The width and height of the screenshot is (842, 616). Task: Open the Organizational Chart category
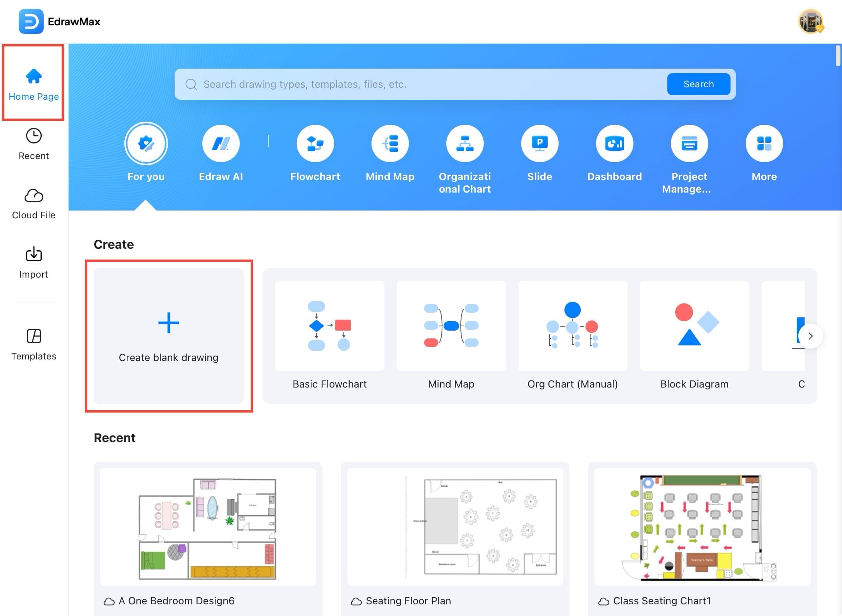[x=465, y=144]
